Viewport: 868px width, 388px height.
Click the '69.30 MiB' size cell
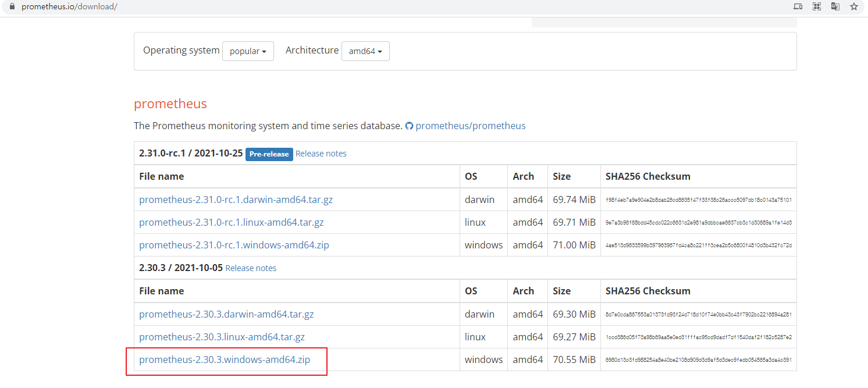click(574, 314)
